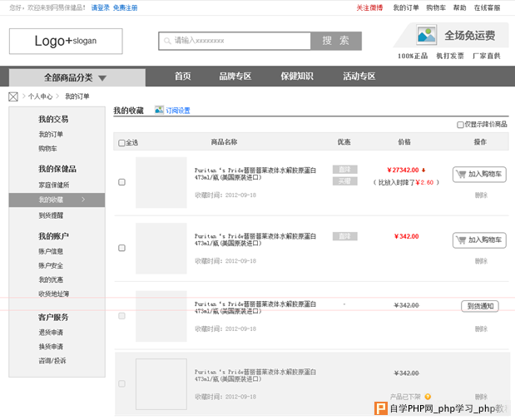Go to 保健知识 navigation tab
Image resolution: width=515 pixels, height=420 pixels.
click(x=297, y=77)
